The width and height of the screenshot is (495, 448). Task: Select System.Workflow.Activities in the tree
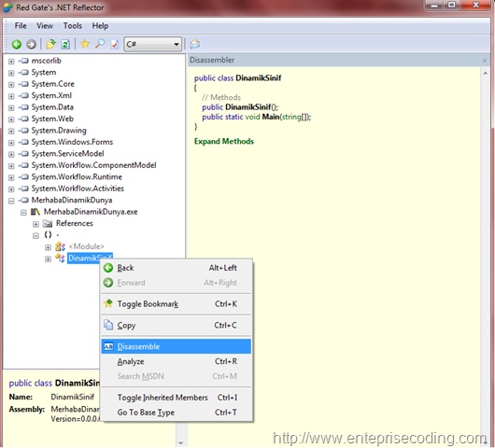[78, 189]
